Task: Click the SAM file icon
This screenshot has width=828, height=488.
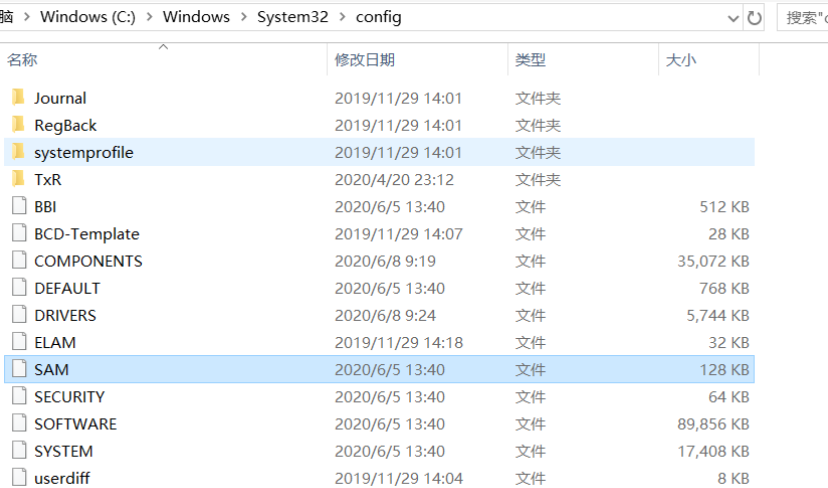Action: (x=19, y=369)
